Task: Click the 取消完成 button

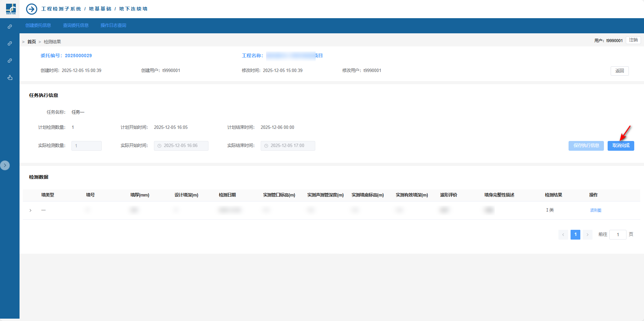Action: [x=620, y=146]
